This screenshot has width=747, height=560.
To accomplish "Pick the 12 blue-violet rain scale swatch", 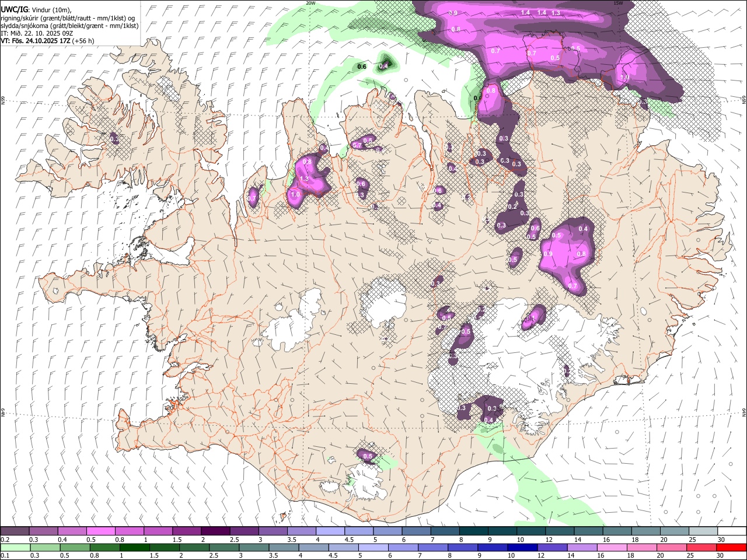I will (x=552, y=548).
